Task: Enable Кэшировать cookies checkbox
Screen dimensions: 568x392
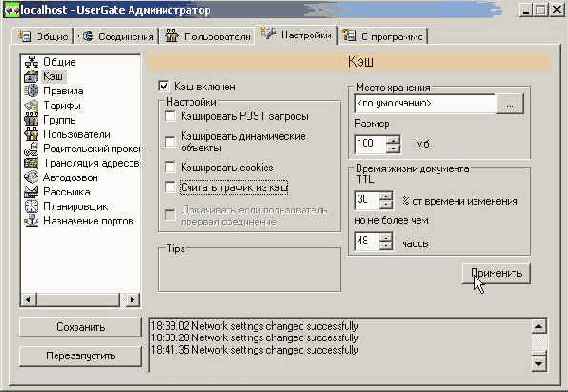Action: 170,167
